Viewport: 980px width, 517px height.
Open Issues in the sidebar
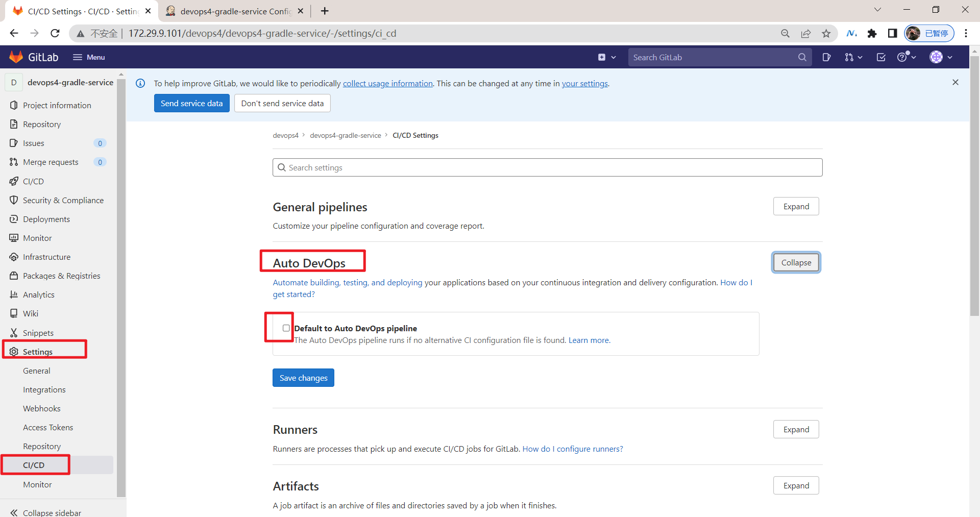(x=34, y=143)
